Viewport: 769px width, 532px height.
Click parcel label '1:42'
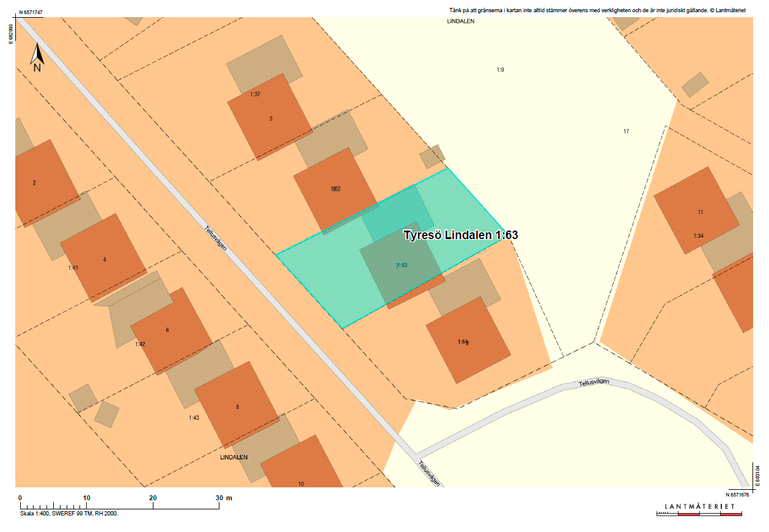[x=140, y=344]
